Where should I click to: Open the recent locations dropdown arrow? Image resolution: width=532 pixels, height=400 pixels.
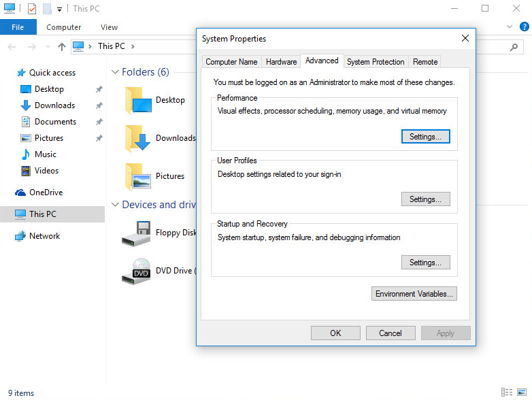pyautogui.click(x=47, y=47)
